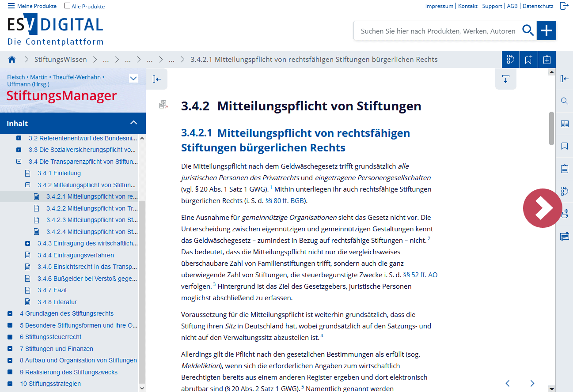
Task: Open the Kontakt link
Action: click(468, 6)
